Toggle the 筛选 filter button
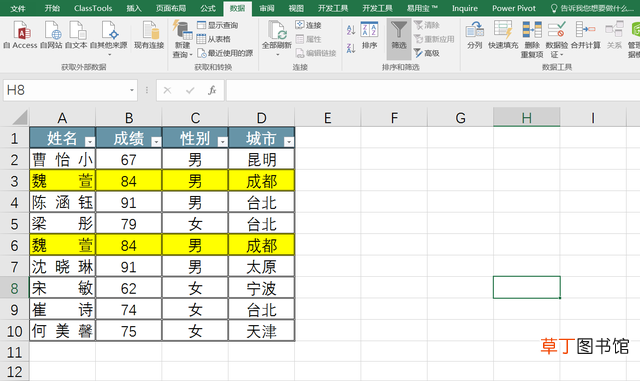 click(x=399, y=38)
